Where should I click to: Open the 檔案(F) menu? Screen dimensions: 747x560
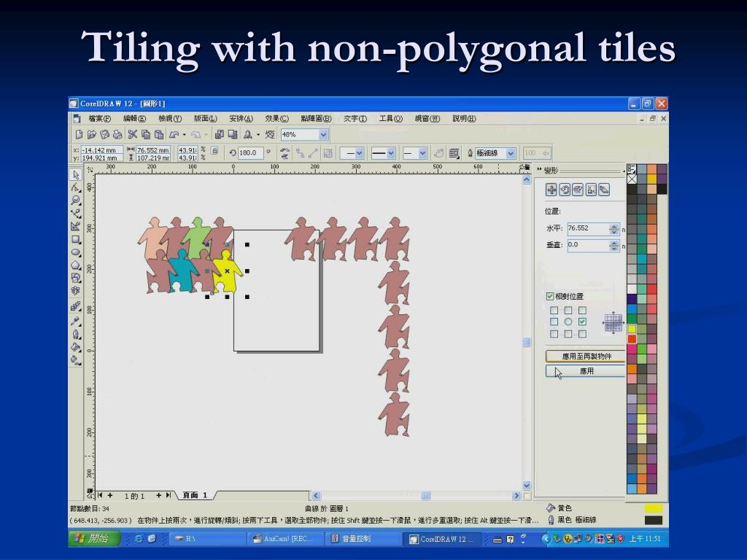(x=99, y=119)
